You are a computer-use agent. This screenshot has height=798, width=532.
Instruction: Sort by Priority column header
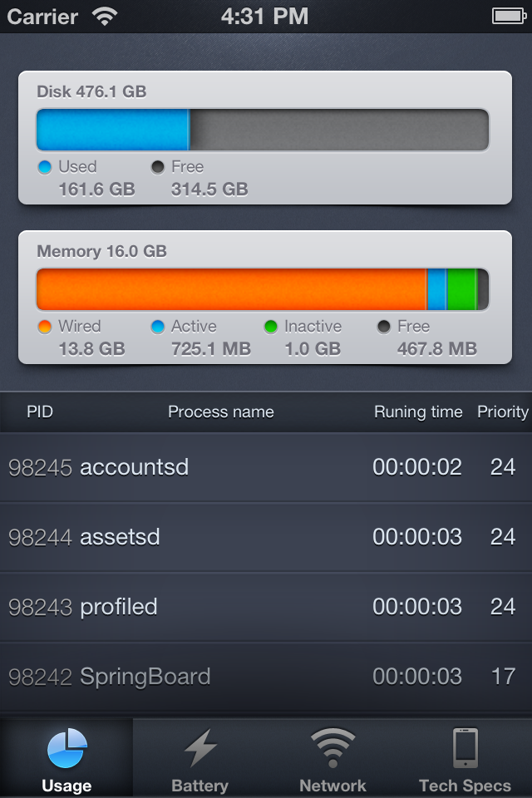pos(502,411)
